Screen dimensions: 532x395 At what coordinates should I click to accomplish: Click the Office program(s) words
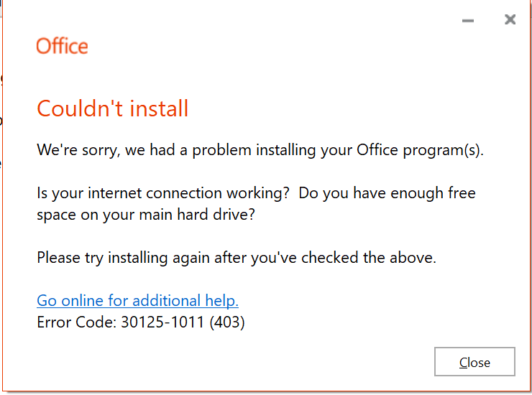(420, 150)
